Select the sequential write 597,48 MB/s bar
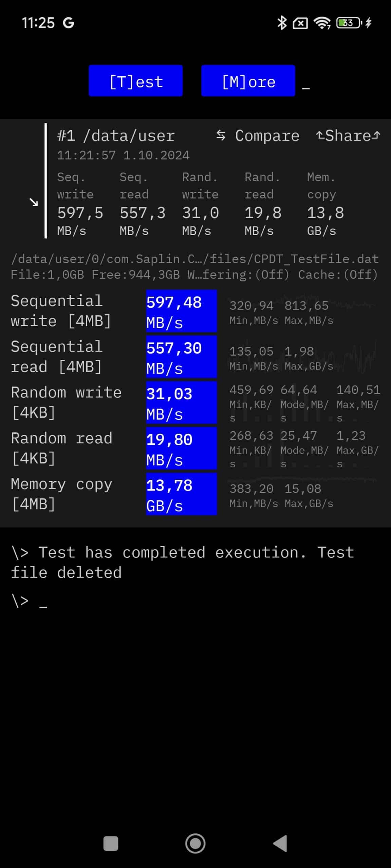This screenshot has width=391, height=868. (x=182, y=311)
